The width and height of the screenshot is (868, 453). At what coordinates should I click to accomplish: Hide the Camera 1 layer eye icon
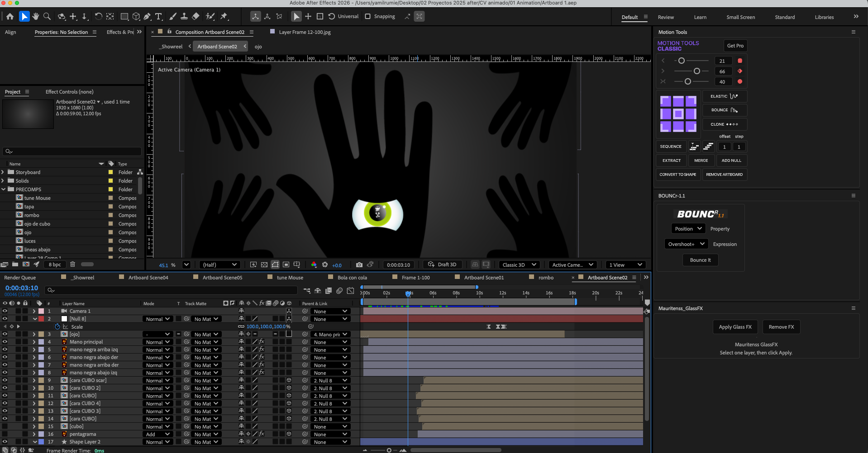pyautogui.click(x=5, y=311)
